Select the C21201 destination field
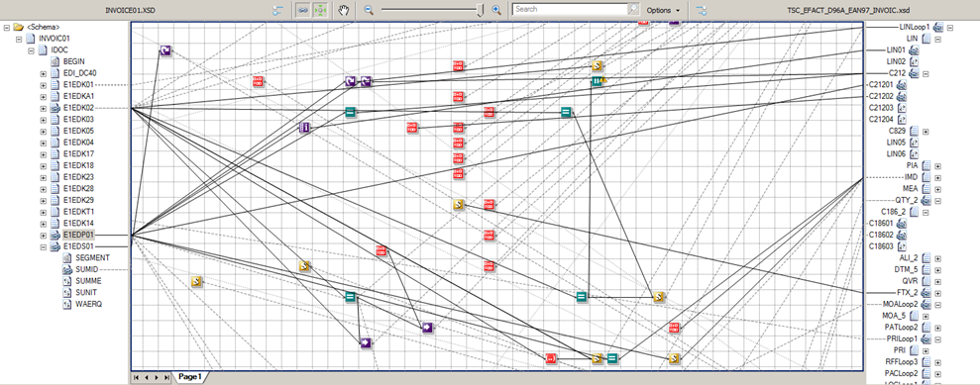The image size is (980, 385). pos(882,85)
